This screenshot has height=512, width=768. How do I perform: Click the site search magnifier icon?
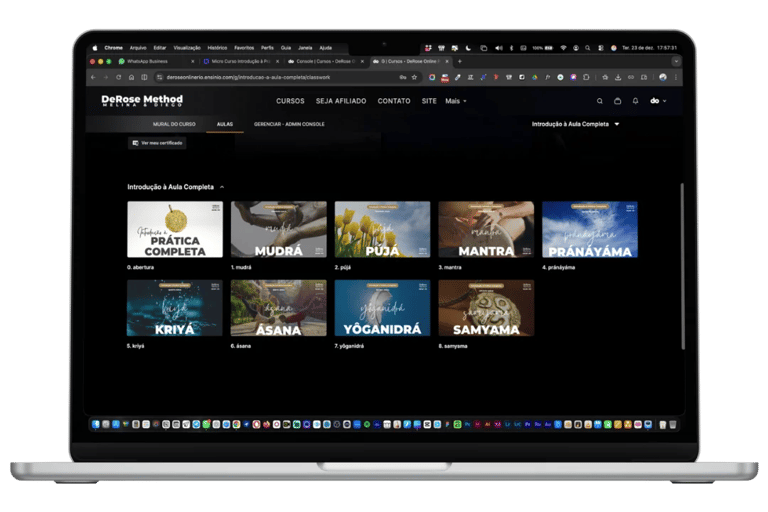coord(600,101)
